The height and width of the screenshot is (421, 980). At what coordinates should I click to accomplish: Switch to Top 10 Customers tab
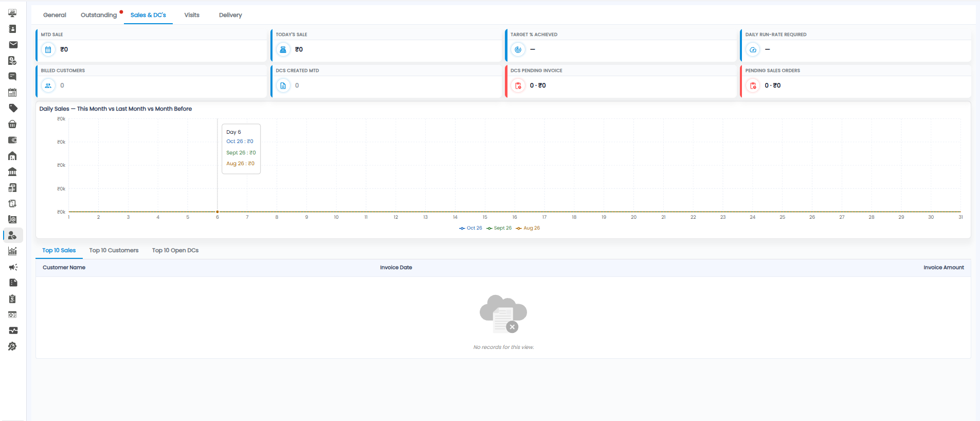114,250
